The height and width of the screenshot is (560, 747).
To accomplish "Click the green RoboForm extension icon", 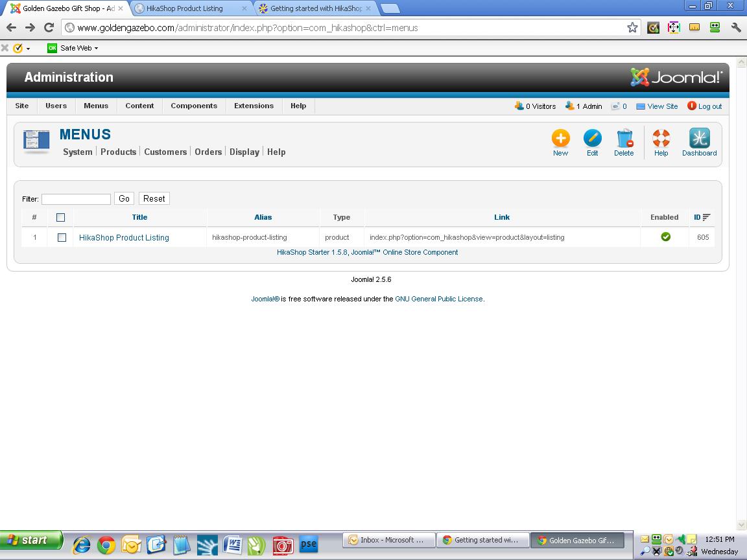I will tap(715, 27).
